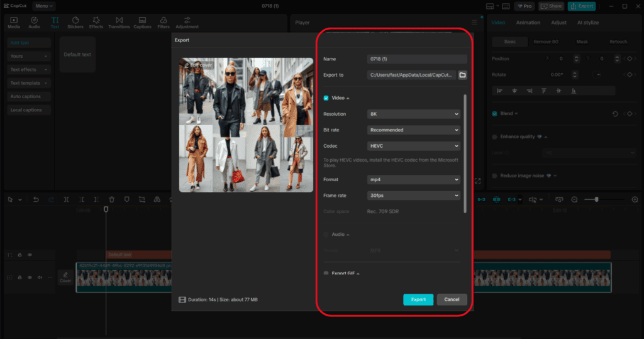Viewport: 644px width, 339px height.
Task: Click the Export button in dialog
Action: click(418, 299)
